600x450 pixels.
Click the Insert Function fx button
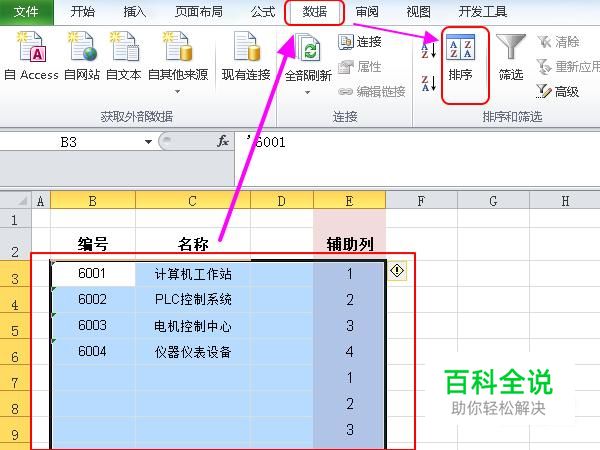pos(223,142)
